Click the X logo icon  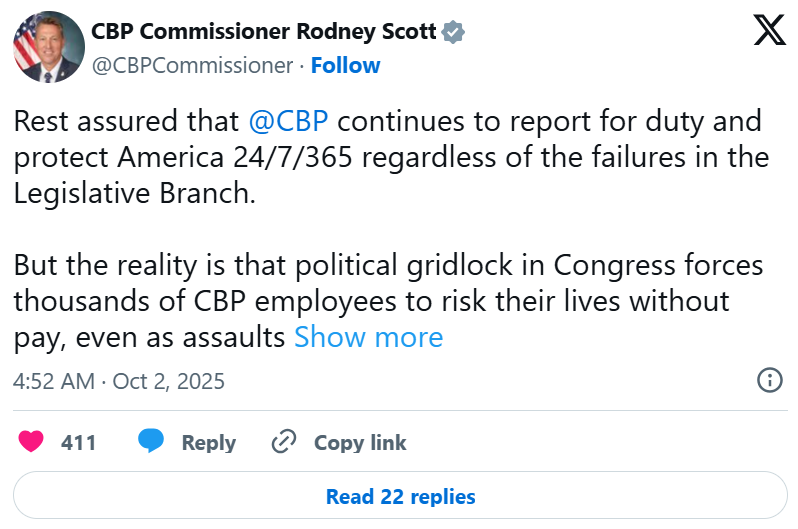769,32
